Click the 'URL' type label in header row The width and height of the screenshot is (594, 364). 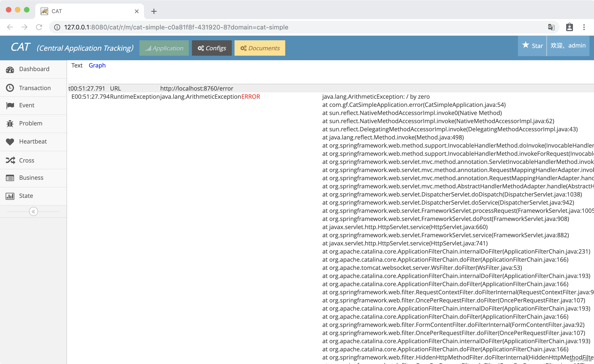[115, 89]
